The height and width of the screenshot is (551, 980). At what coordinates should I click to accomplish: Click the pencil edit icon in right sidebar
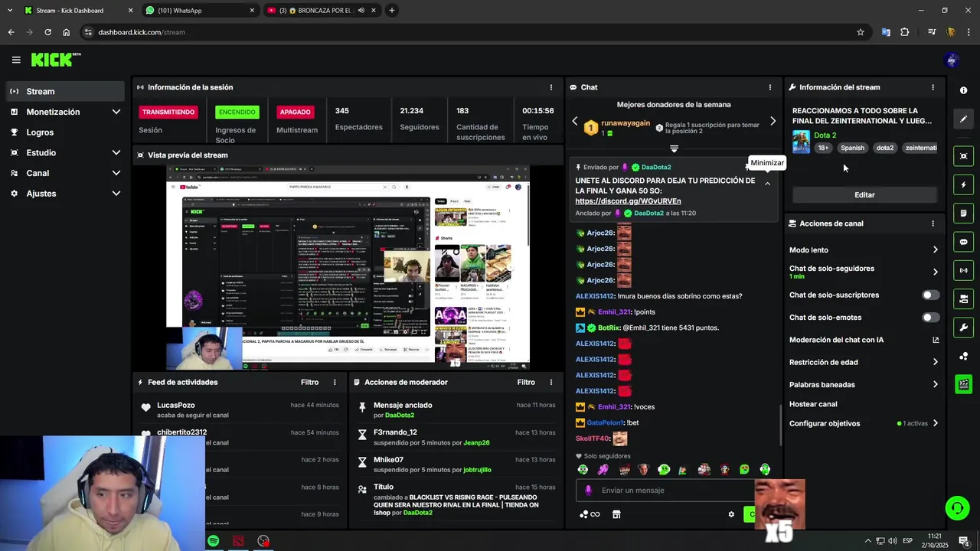click(x=963, y=119)
